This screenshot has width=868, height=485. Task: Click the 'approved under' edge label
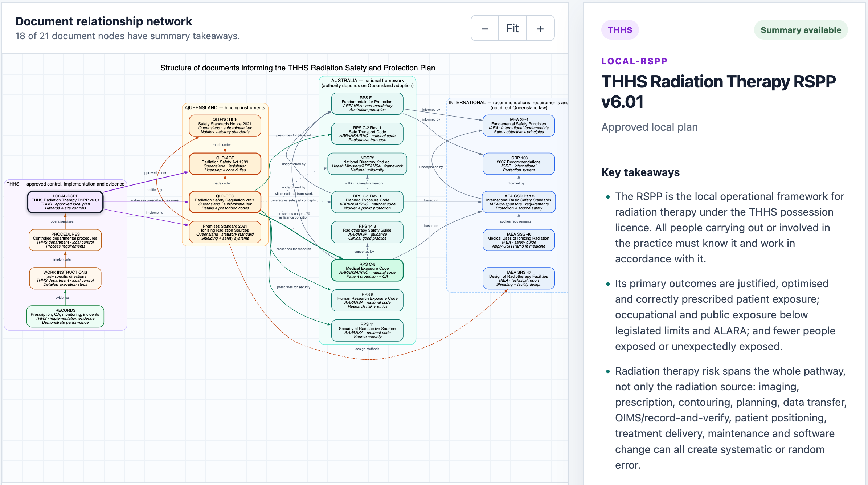(154, 173)
